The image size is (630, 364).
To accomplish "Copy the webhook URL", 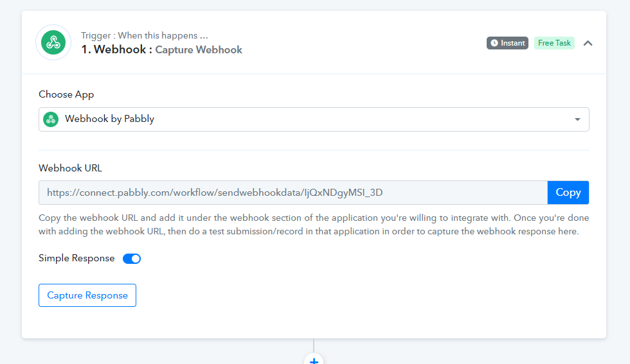I will click(x=568, y=193).
